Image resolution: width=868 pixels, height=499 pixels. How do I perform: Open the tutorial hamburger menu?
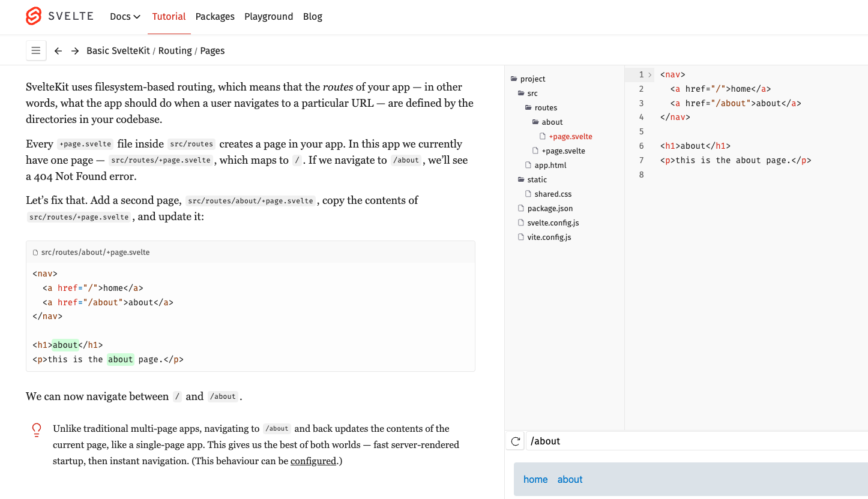click(36, 51)
